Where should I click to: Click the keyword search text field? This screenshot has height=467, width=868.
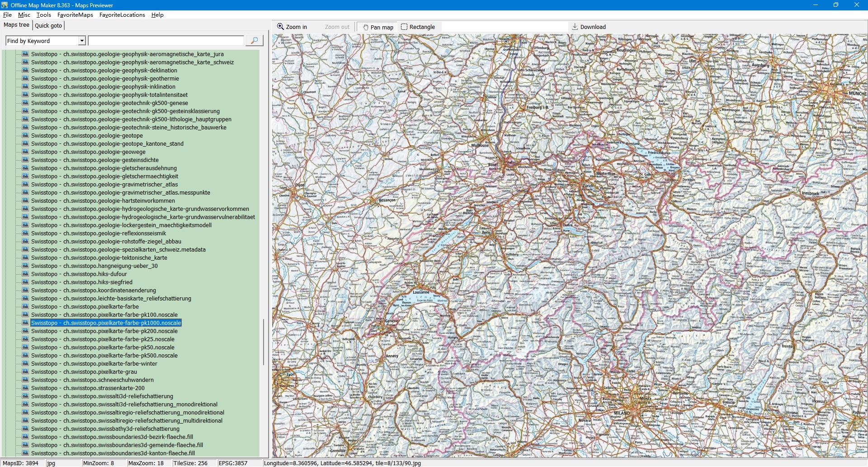[166, 41]
